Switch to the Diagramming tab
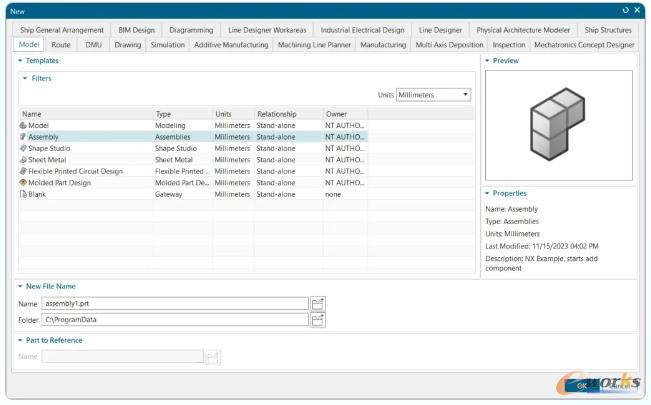Image resolution: width=651 pixels, height=405 pixels. [191, 30]
